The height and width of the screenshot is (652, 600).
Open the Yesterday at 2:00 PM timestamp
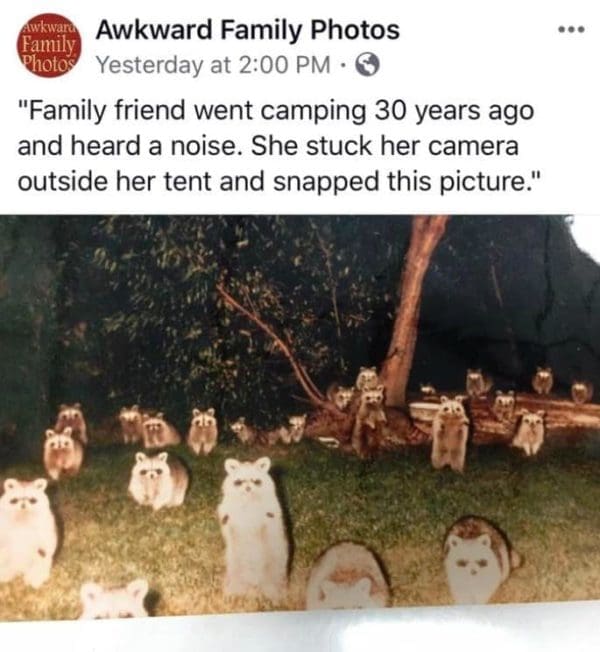213,65
